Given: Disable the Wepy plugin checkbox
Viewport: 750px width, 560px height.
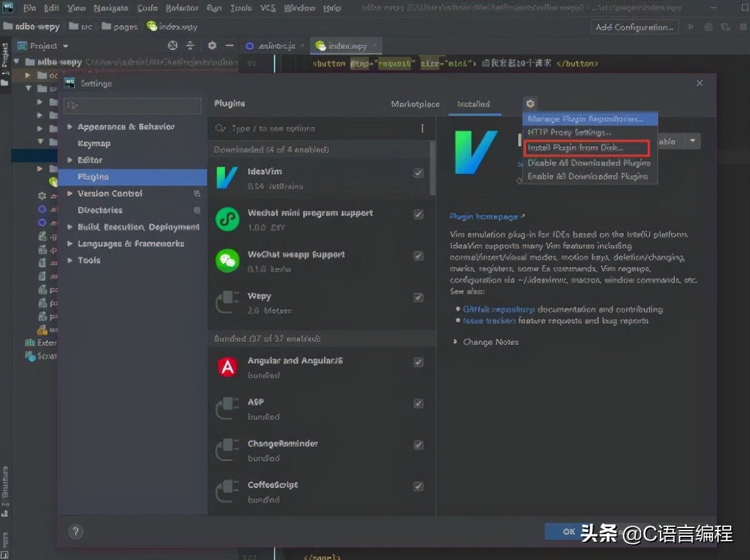Looking at the screenshot, I should (x=418, y=297).
